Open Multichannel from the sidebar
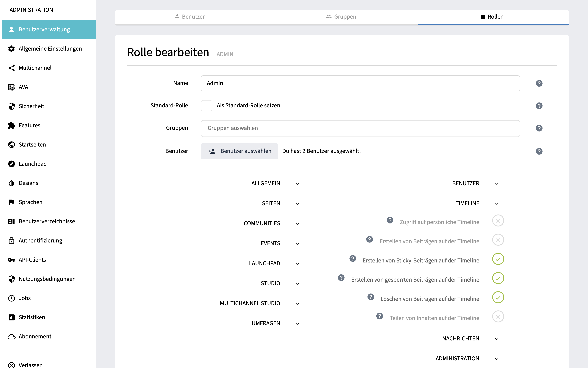This screenshot has width=588, height=368. point(49,68)
